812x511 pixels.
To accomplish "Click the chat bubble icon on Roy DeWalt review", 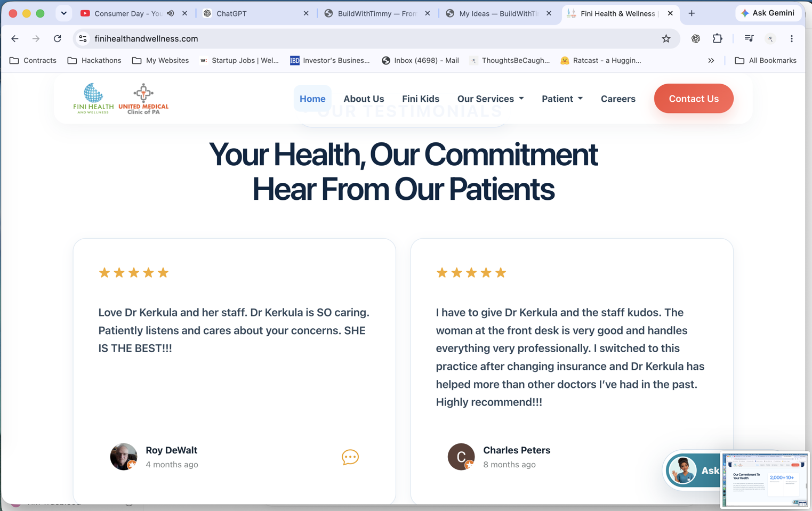I will [350, 457].
